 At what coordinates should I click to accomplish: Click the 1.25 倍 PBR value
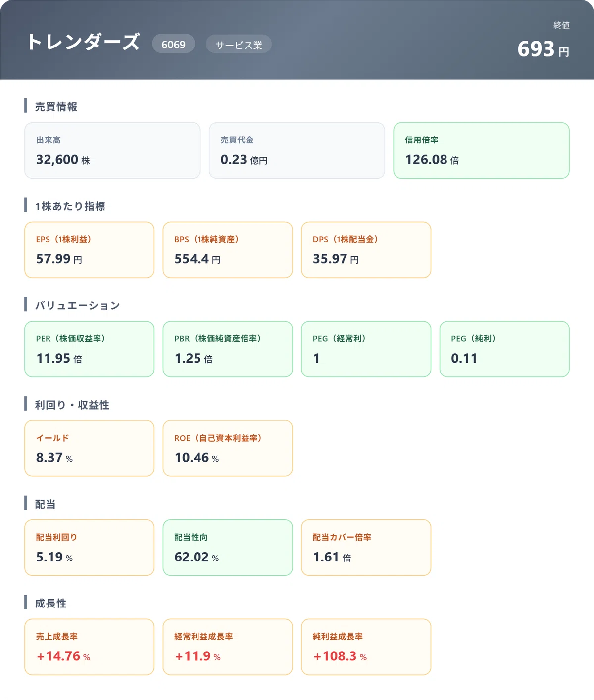tap(194, 358)
